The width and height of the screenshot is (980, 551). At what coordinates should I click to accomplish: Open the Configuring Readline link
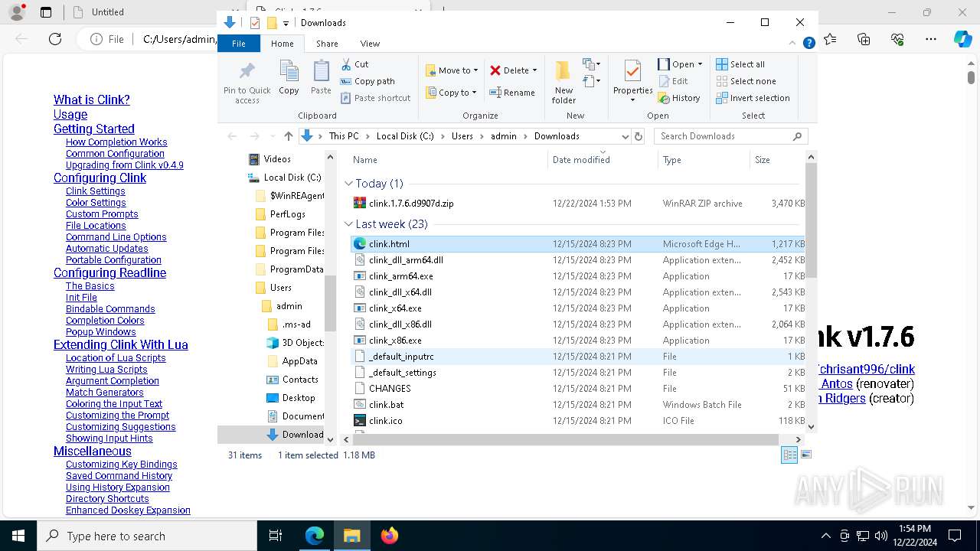[x=109, y=272]
